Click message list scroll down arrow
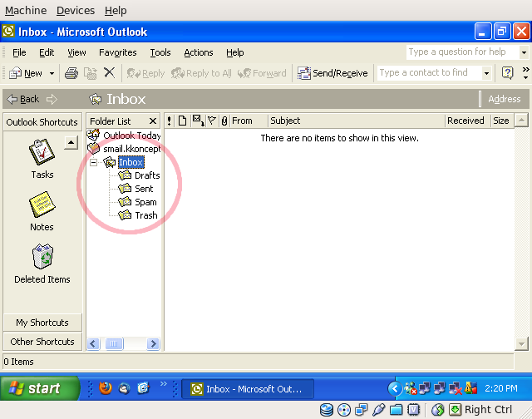Screen dimensions: 532x419 [521, 344]
